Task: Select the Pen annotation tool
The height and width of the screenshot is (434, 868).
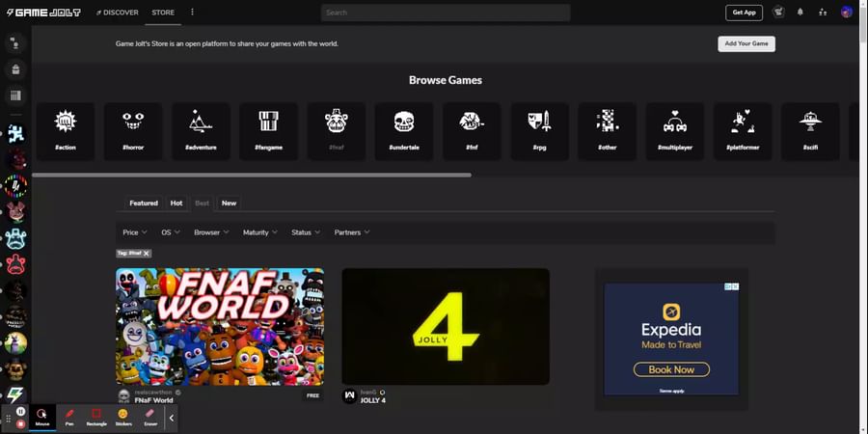Action: (69, 418)
